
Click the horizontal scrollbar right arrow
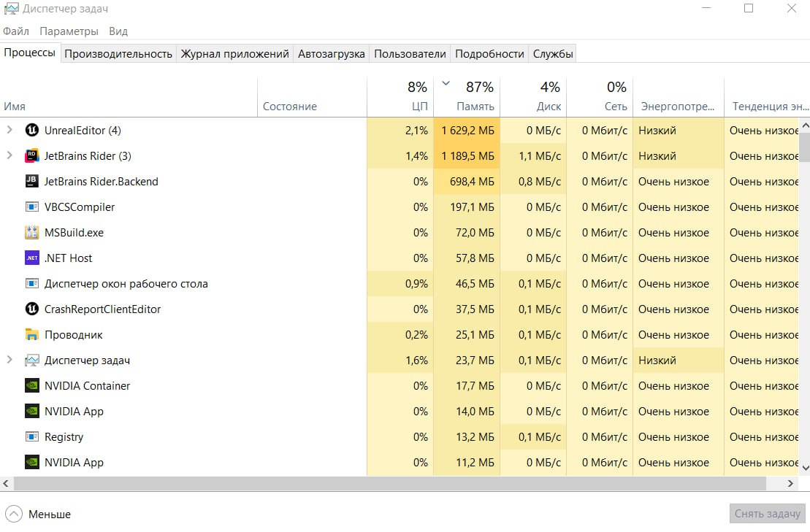click(x=790, y=484)
